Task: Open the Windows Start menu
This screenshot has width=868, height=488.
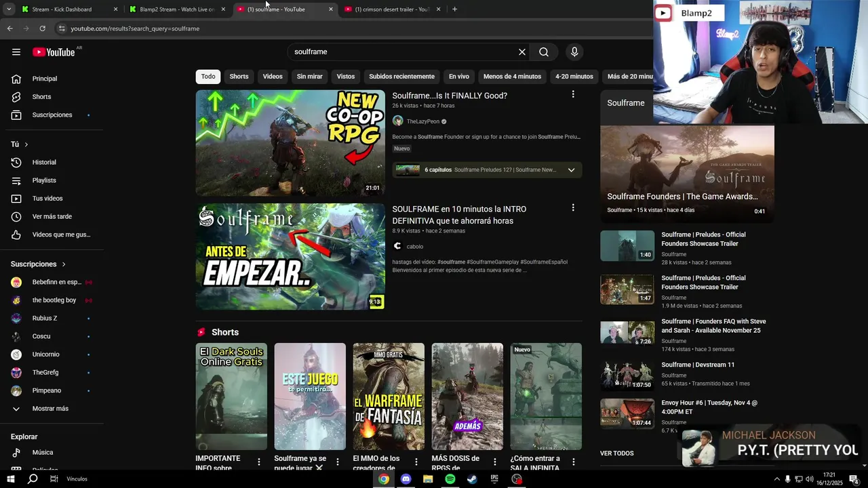Action: pos(11,479)
